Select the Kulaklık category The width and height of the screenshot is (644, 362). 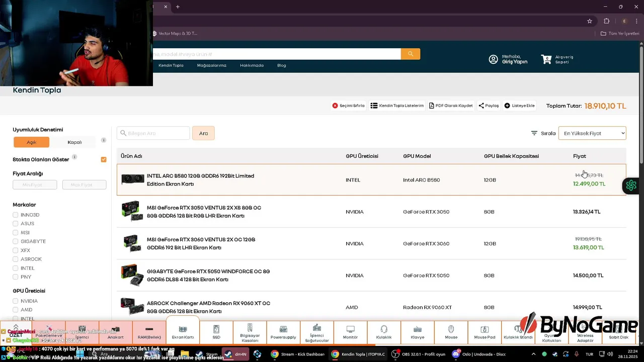[x=384, y=332]
